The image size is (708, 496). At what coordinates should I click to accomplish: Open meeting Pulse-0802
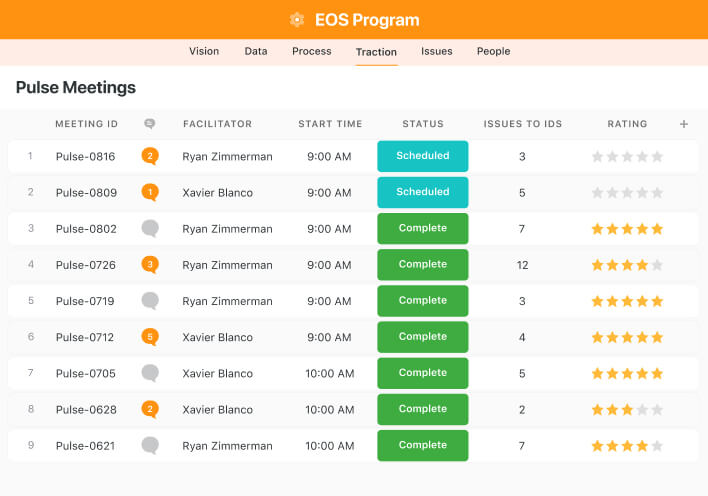click(86, 229)
